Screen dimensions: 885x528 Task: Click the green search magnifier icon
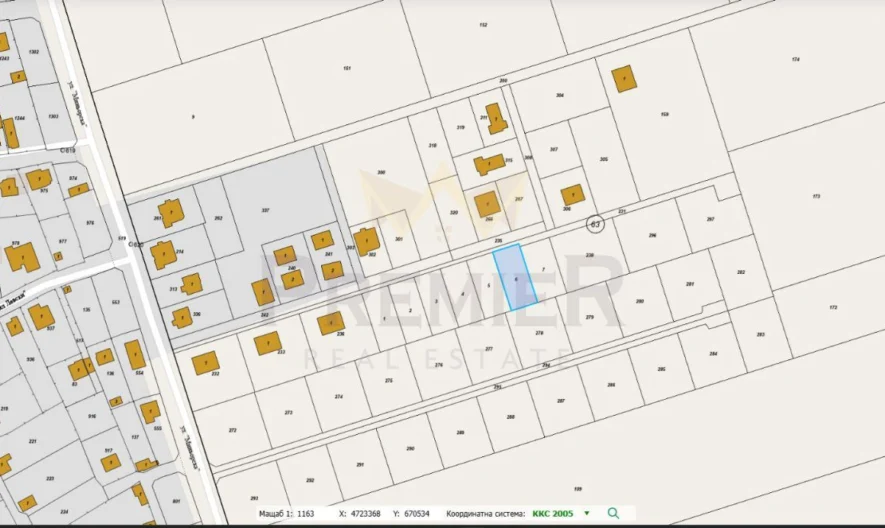click(x=613, y=513)
